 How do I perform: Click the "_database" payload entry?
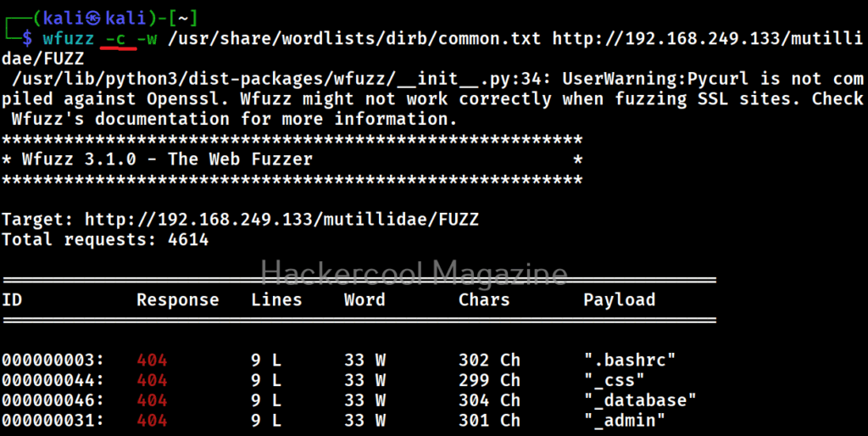point(639,400)
